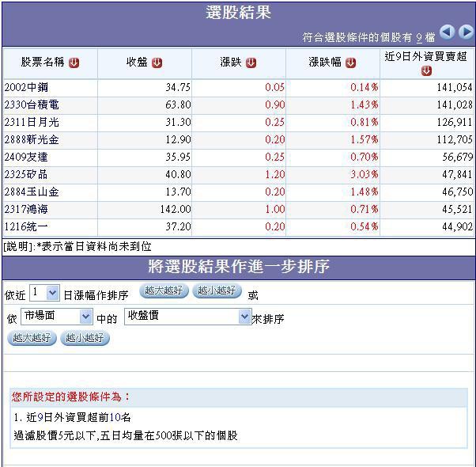Image resolution: width=476 pixels, height=467 pixels.
Task: Go to previous page with left arrow icon
Action: tap(447, 32)
